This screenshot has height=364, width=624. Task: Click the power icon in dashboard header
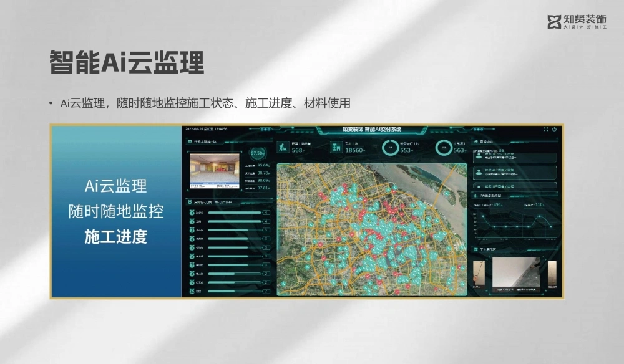tap(554, 129)
